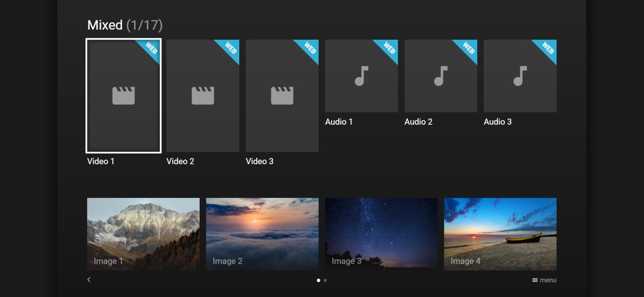Click the 'Audio 2' title label
This screenshot has height=297, width=644.
click(418, 122)
